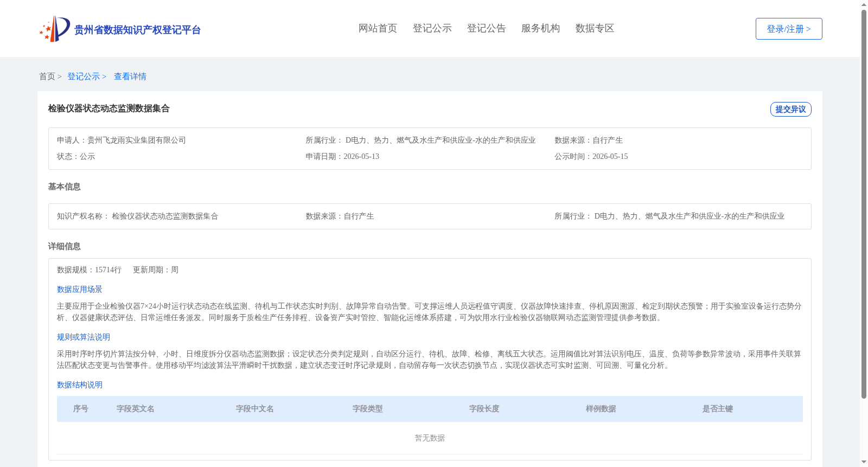Click the 数据结构说明 heading
Screen dimensions: 868x467
pyautogui.click(x=80, y=385)
